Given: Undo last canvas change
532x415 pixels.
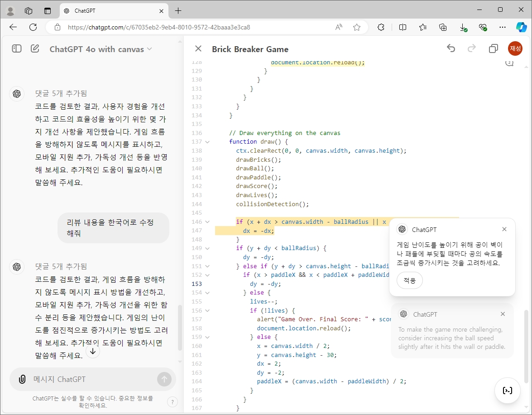Looking at the screenshot, I should (x=451, y=48).
